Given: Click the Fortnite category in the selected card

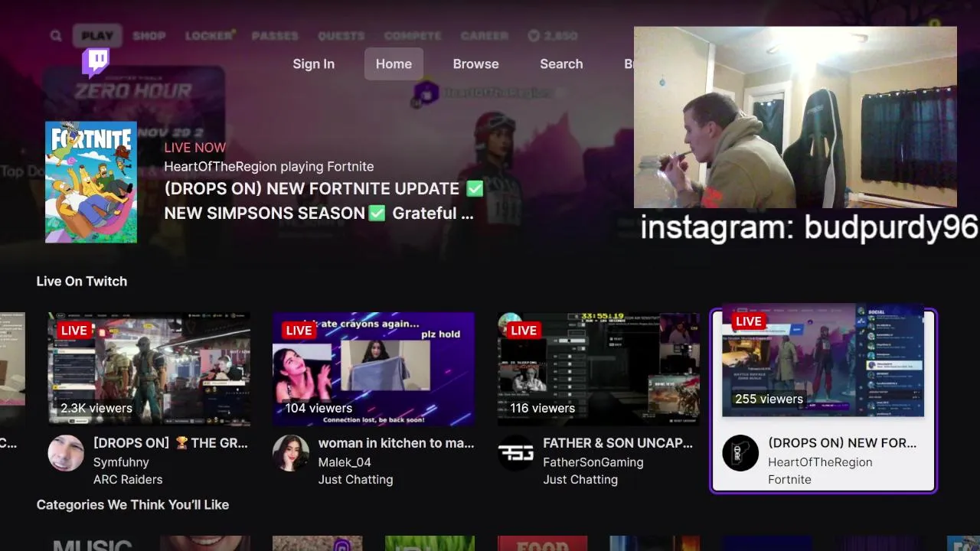Looking at the screenshot, I should point(789,480).
